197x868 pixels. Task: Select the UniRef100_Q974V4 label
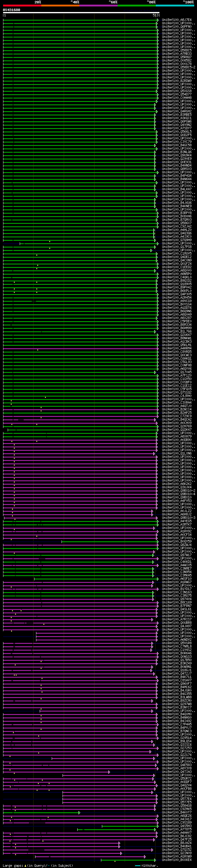176,599
